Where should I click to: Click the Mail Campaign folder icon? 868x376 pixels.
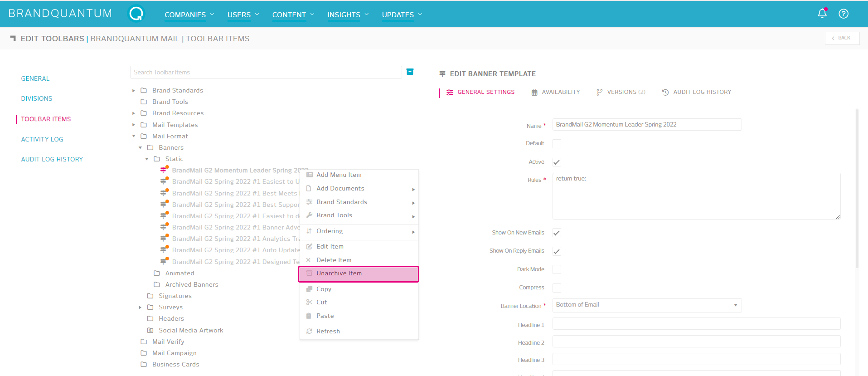[x=144, y=353]
